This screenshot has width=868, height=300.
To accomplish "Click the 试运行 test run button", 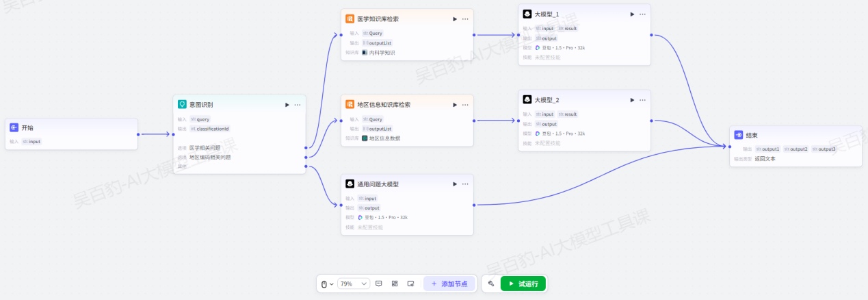I will coord(523,284).
